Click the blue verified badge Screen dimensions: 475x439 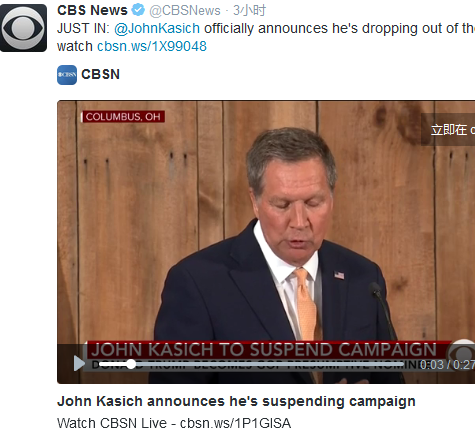point(138,10)
